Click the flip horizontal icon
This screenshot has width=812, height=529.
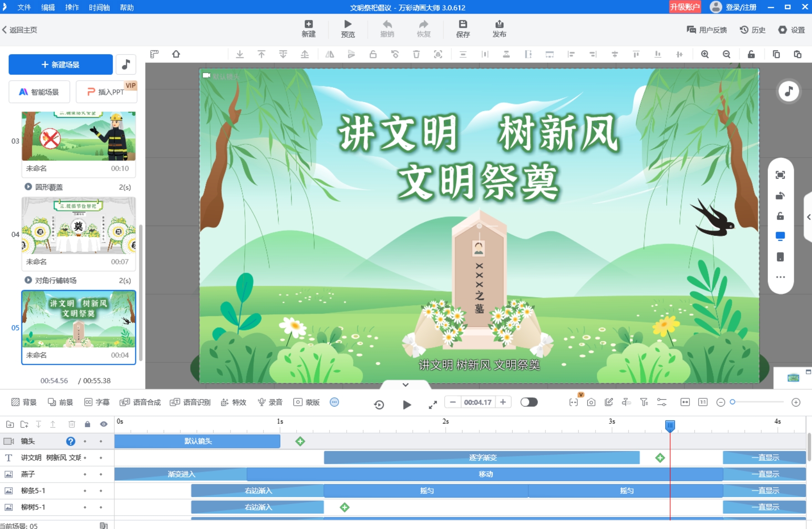point(329,54)
